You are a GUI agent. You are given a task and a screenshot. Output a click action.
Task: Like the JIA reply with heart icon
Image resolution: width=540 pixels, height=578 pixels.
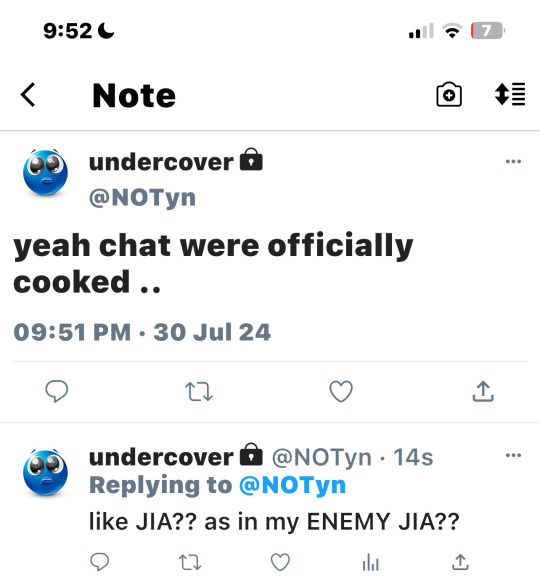280,562
